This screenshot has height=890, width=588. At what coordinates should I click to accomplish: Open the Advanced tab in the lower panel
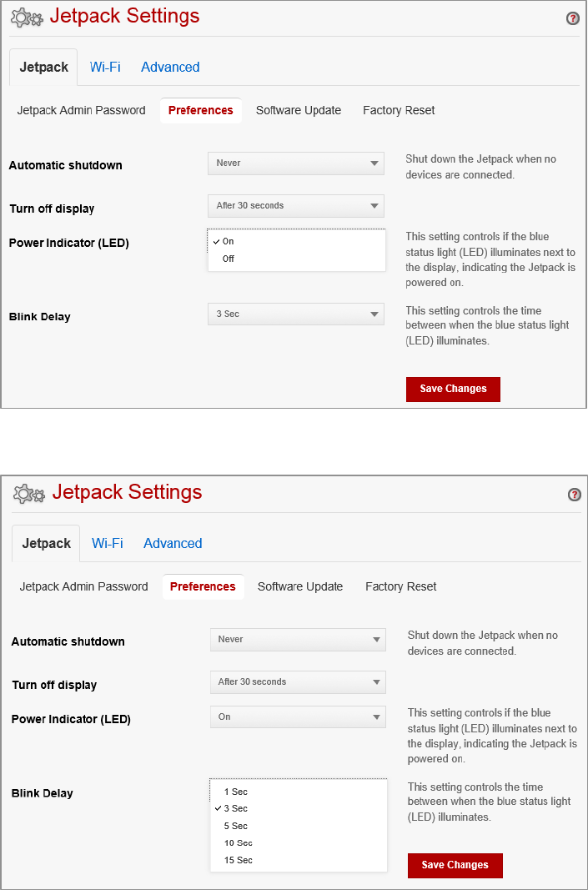(173, 544)
